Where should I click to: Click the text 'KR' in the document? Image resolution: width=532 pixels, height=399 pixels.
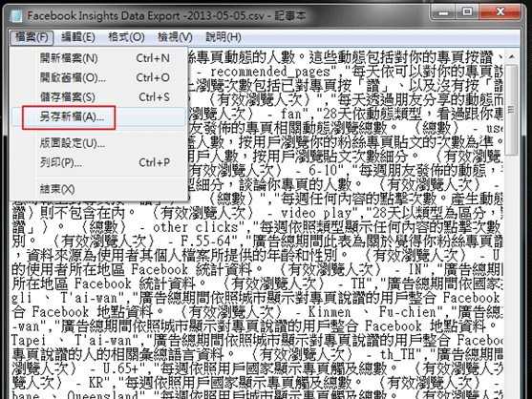[96, 383]
